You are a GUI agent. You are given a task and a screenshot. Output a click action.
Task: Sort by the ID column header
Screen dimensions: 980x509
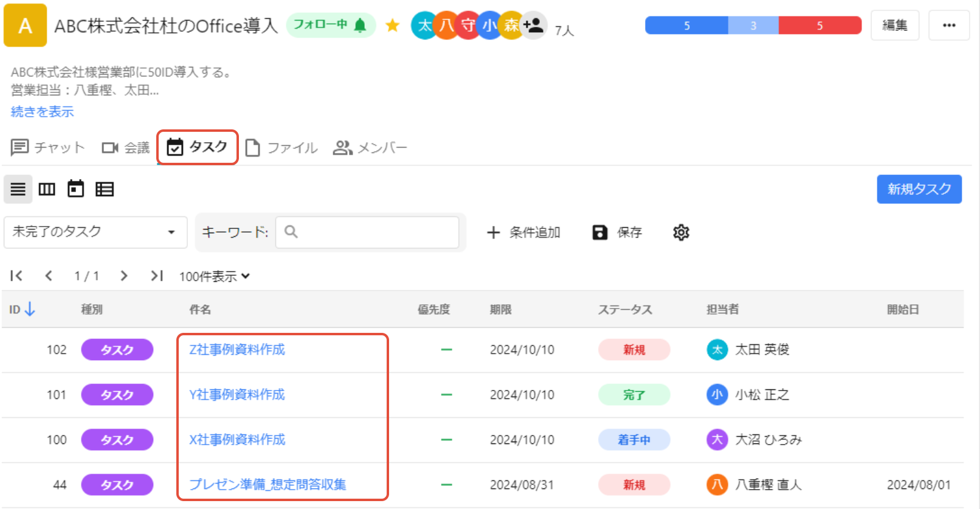tap(22, 310)
